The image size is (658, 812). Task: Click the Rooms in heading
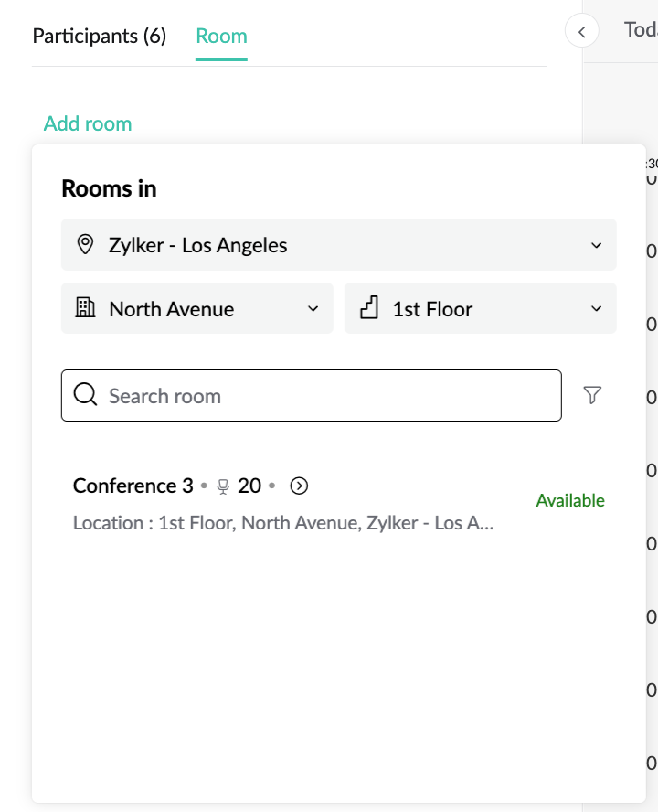[109, 188]
